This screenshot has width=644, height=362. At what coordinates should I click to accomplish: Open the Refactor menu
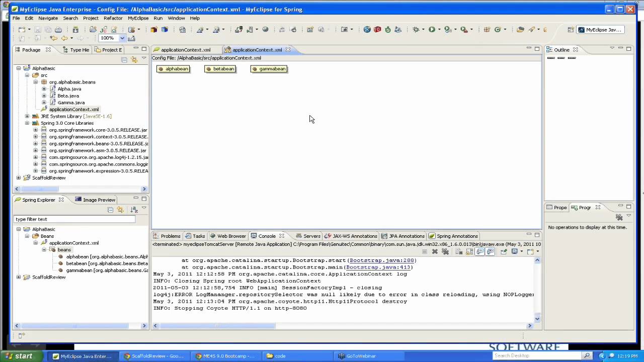point(113,18)
